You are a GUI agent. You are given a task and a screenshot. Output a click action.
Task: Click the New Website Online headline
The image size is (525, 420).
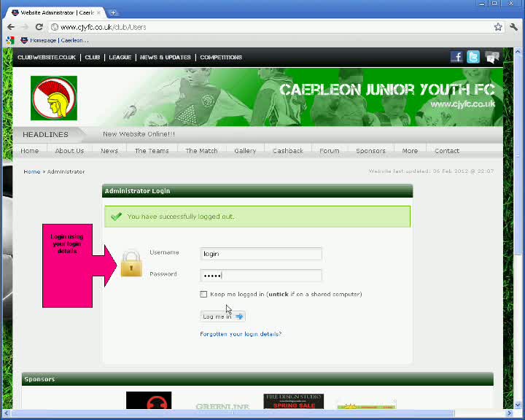point(139,134)
